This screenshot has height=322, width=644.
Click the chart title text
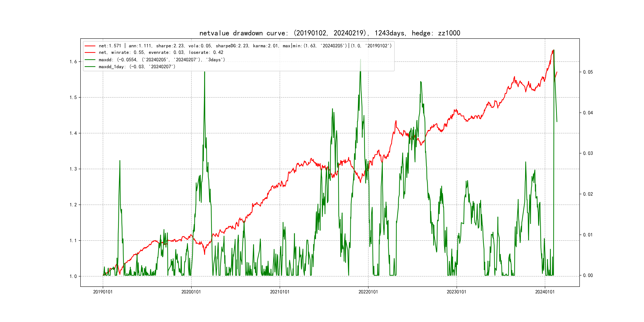(330, 33)
